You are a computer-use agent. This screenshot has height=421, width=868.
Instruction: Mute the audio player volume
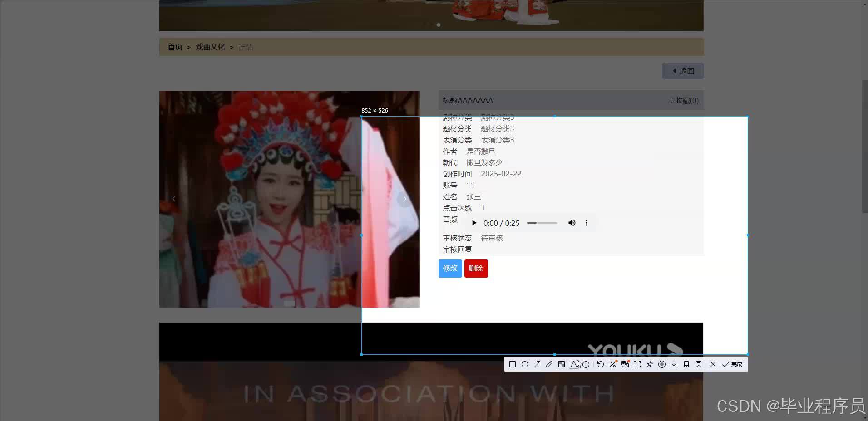point(572,223)
